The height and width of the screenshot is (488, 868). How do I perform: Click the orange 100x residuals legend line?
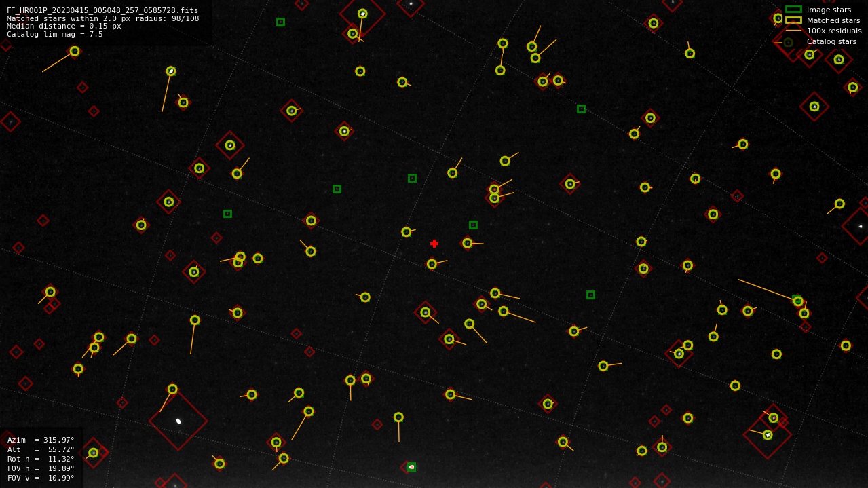pyautogui.click(x=793, y=31)
